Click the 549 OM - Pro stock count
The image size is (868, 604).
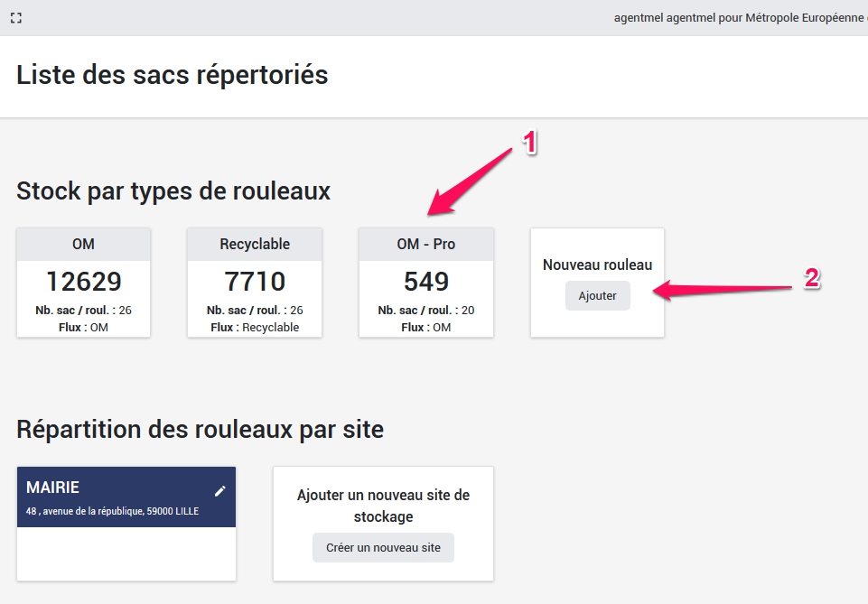[425, 281]
